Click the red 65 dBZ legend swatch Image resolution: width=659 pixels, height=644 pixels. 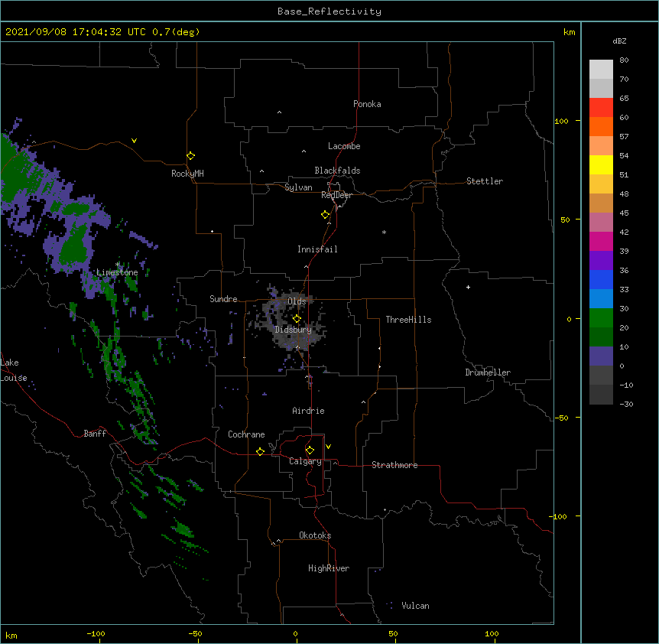pyautogui.click(x=601, y=107)
